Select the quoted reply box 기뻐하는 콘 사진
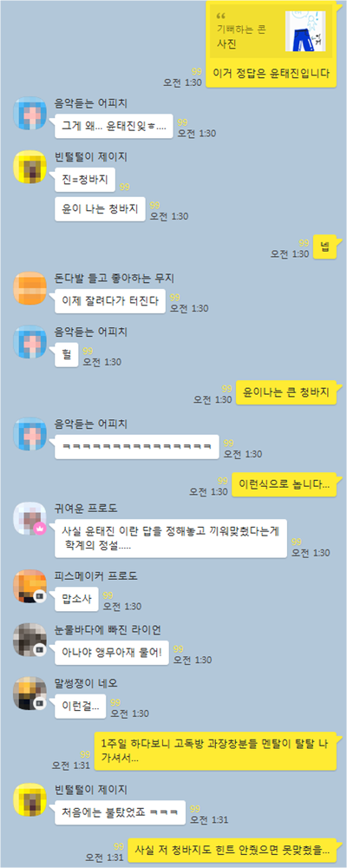The width and height of the screenshot is (347, 868). click(x=270, y=31)
